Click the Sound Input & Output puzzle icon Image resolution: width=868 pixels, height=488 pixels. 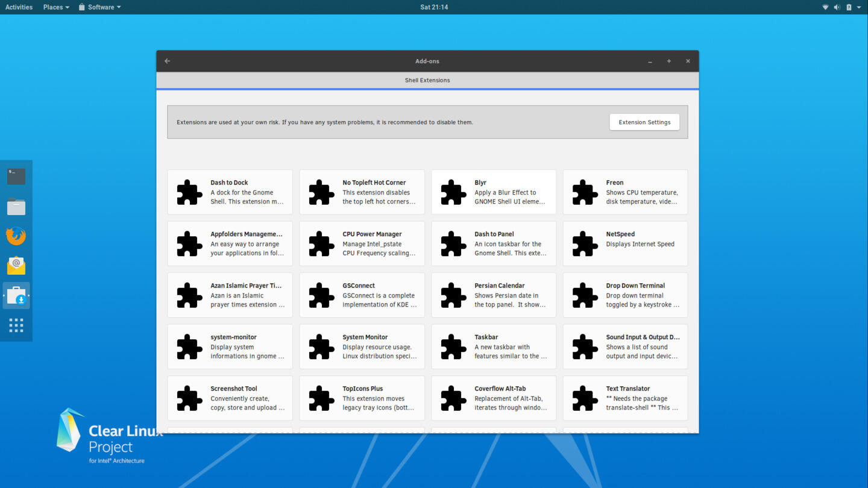pos(585,347)
